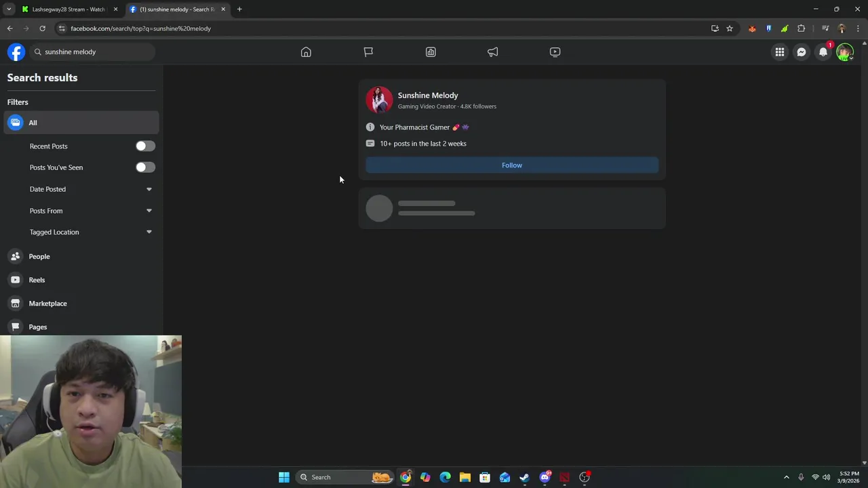
Task: Open the Video tab icon
Action: tap(555, 52)
